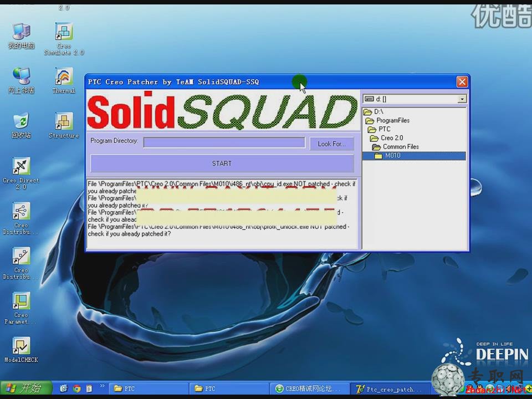The height and width of the screenshot is (399, 532).
Task: Click the notepad icon in the quick launch bar
Action: (x=89, y=389)
